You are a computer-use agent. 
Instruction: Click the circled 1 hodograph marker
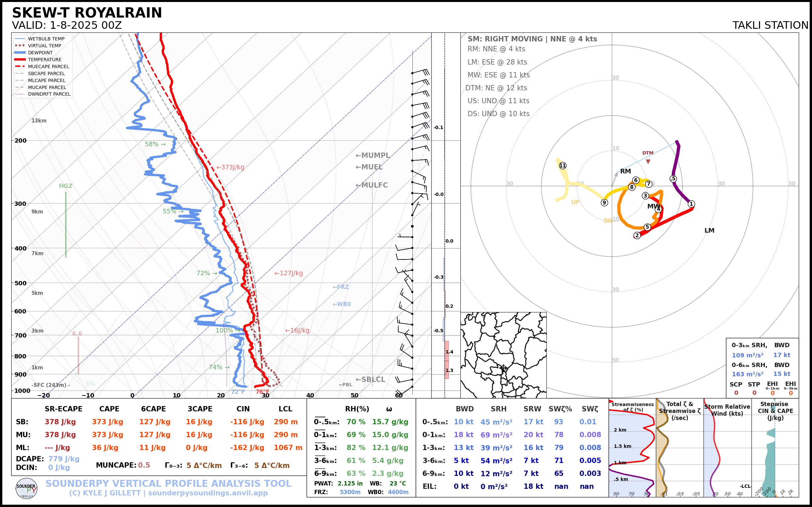pos(691,204)
